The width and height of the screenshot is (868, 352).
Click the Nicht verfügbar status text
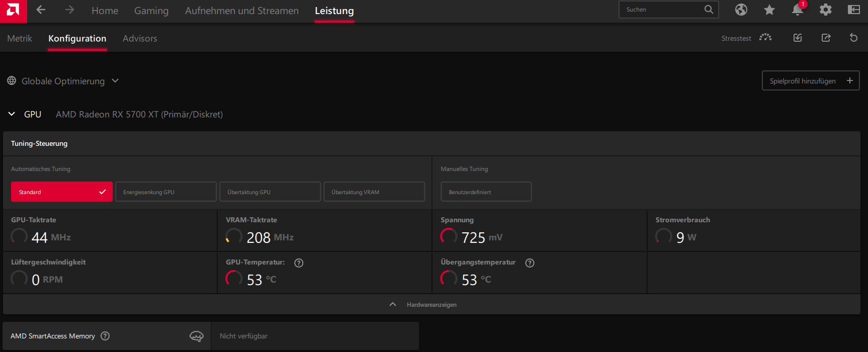point(243,336)
